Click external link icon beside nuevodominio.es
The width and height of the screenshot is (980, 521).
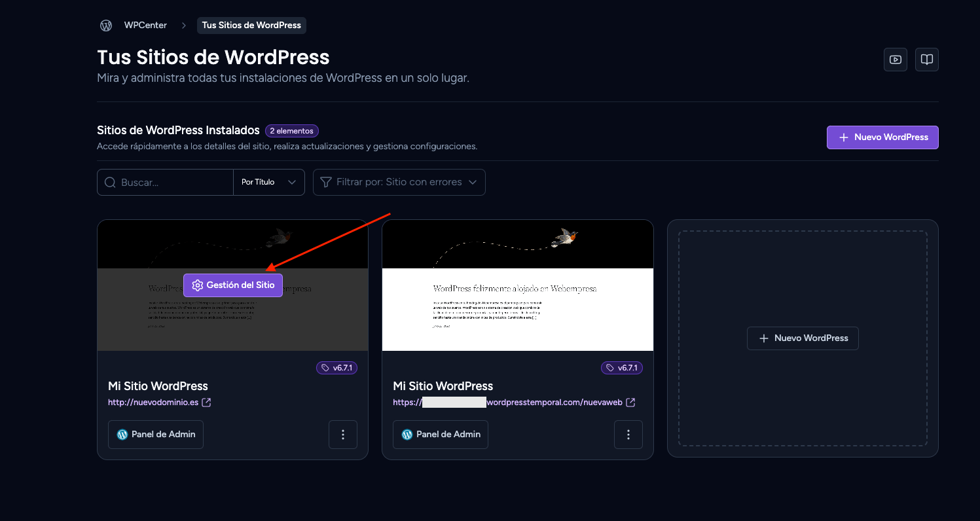[206, 403]
